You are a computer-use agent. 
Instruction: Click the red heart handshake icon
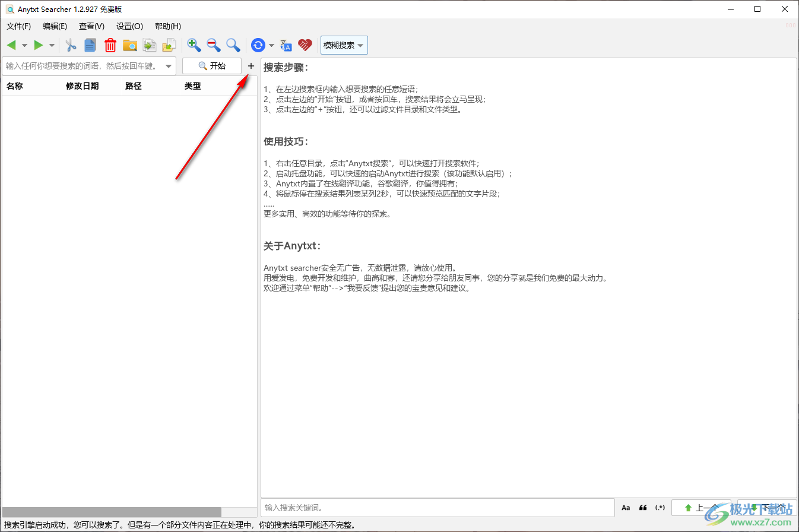(x=305, y=45)
